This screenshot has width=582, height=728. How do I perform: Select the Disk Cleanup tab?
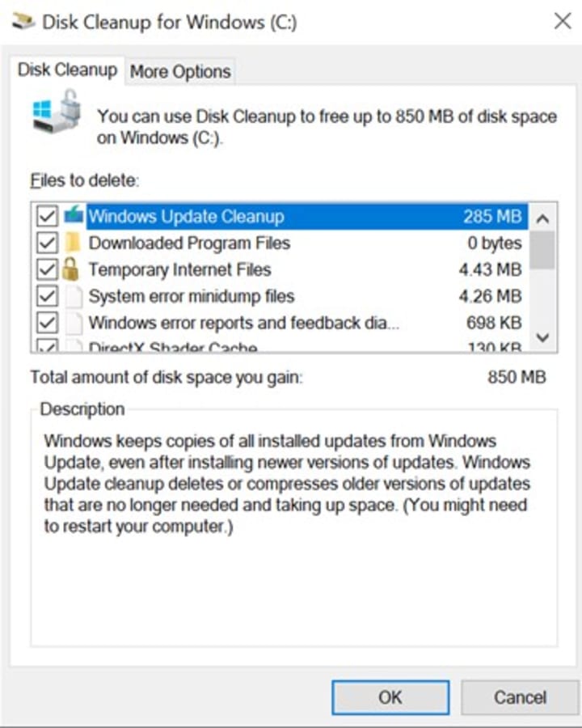[67, 70]
